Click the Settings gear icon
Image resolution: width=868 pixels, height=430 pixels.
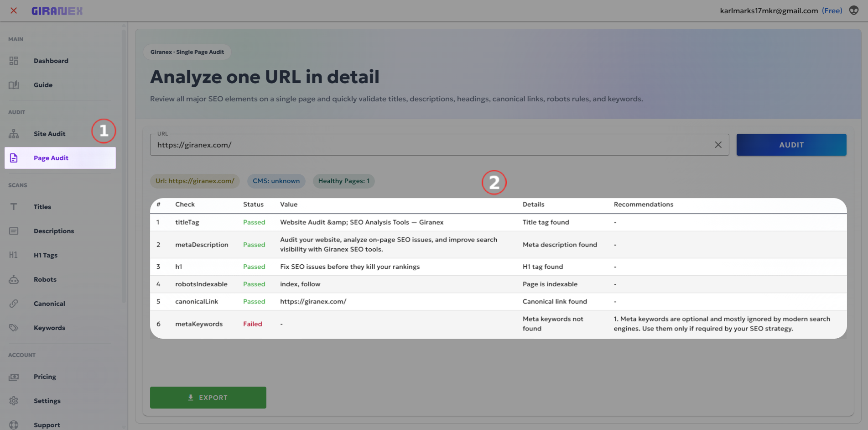(14, 401)
